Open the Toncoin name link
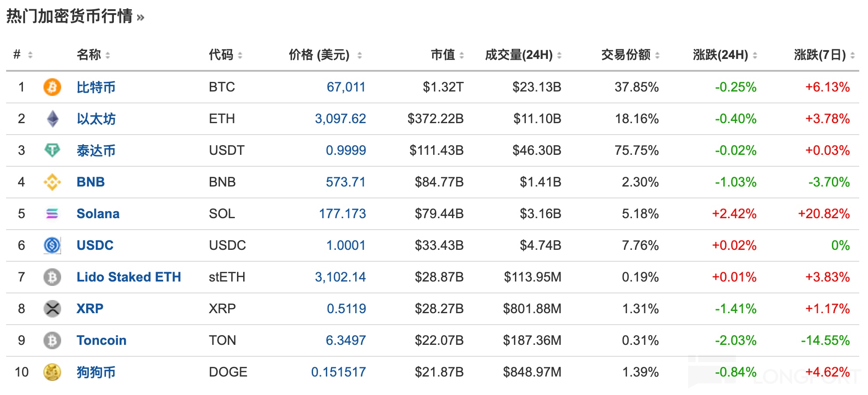 pyautogui.click(x=101, y=340)
